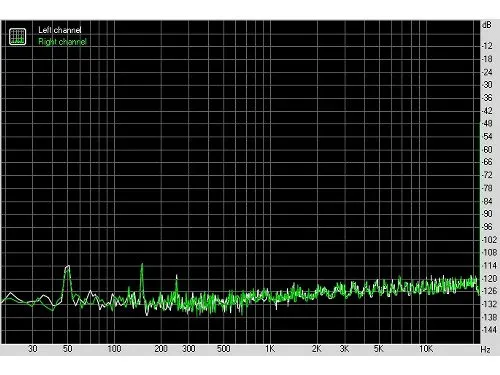Click the Hz unit label on the axis
The width and height of the screenshot is (500, 375).
(485, 350)
